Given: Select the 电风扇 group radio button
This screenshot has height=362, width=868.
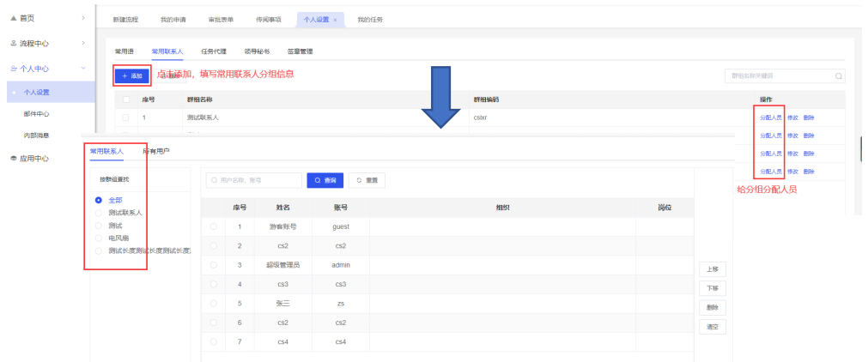Looking at the screenshot, I should pos(99,238).
